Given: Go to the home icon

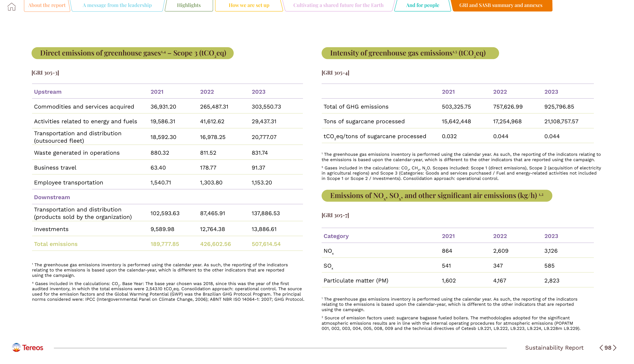Looking at the screenshot, I should [x=11, y=6].
